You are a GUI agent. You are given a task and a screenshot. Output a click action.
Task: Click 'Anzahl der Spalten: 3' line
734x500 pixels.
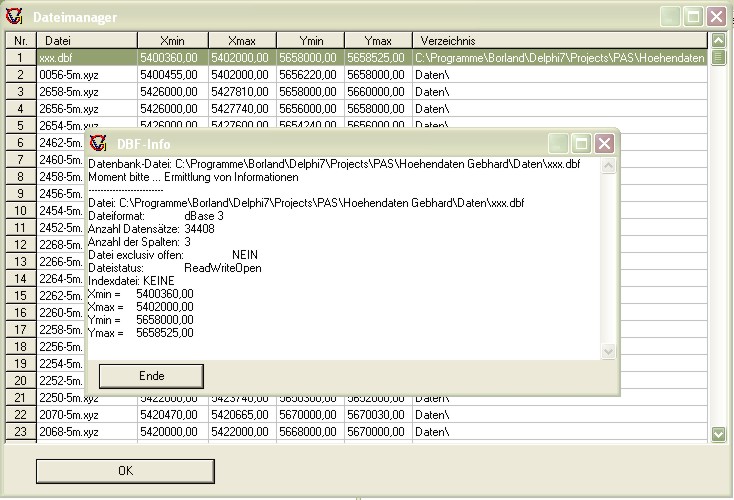[x=139, y=242]
